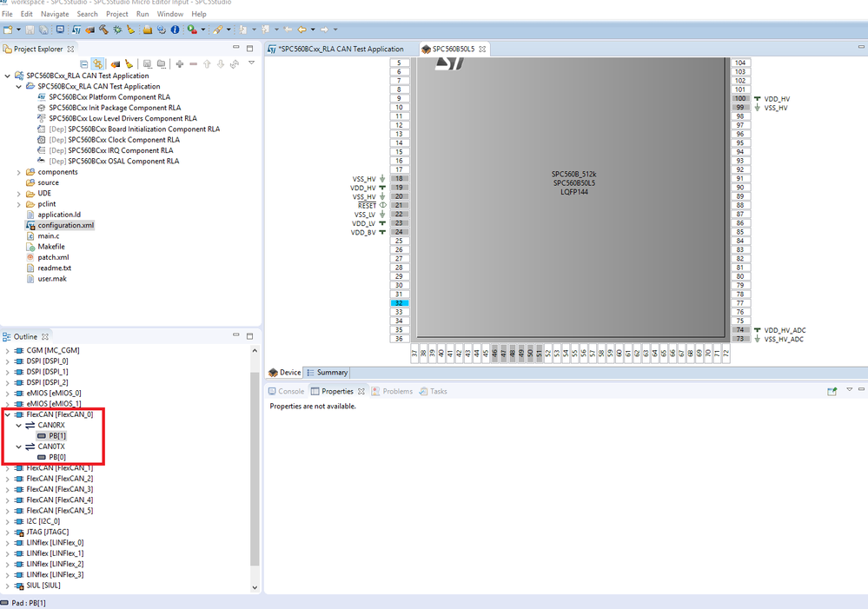Open the Help menu
The image size is (868, 609).
coord(199,14)
